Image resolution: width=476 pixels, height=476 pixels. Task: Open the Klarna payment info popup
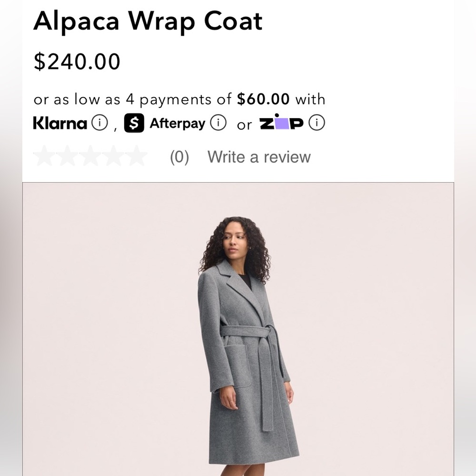pyautogui.click(x=100, y=123)
